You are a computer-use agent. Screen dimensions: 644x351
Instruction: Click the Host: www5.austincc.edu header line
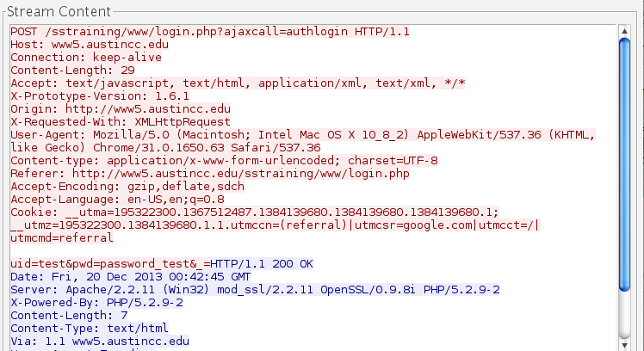click(90, 45)
